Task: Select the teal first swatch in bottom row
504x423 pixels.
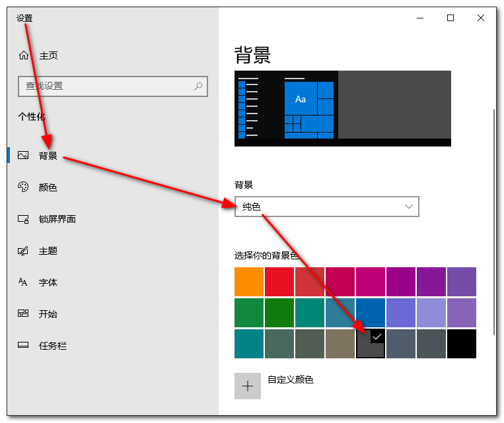Action: (249, 343)
